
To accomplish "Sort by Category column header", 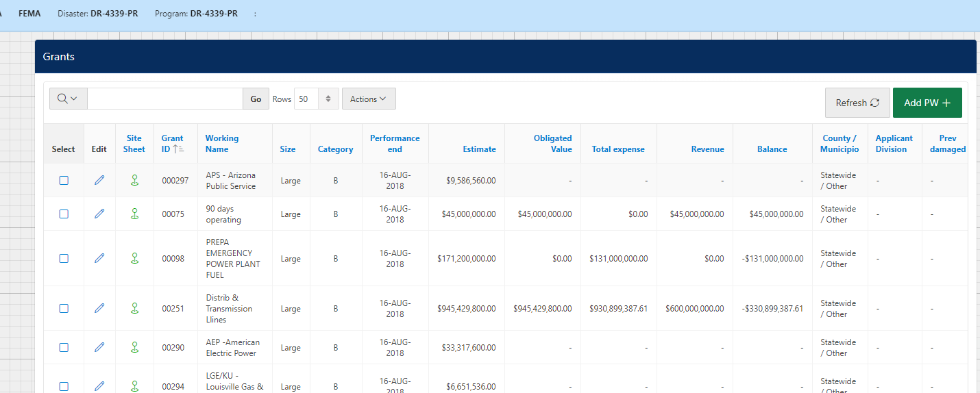I will tap(336, 149).
